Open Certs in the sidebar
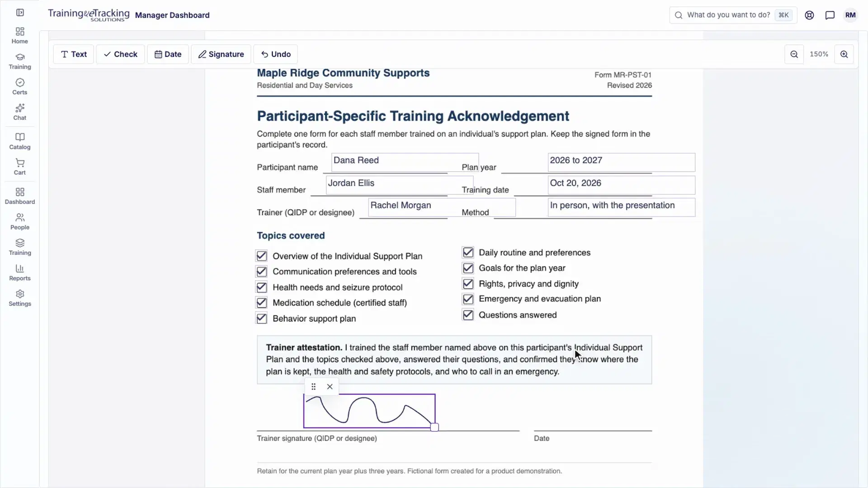 tap(20, 87)
